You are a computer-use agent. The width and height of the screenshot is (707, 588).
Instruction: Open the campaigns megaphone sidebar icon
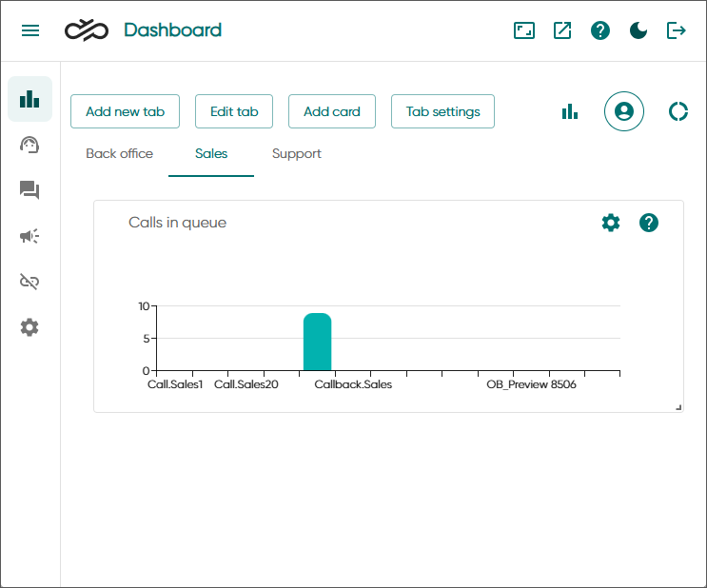29,236
